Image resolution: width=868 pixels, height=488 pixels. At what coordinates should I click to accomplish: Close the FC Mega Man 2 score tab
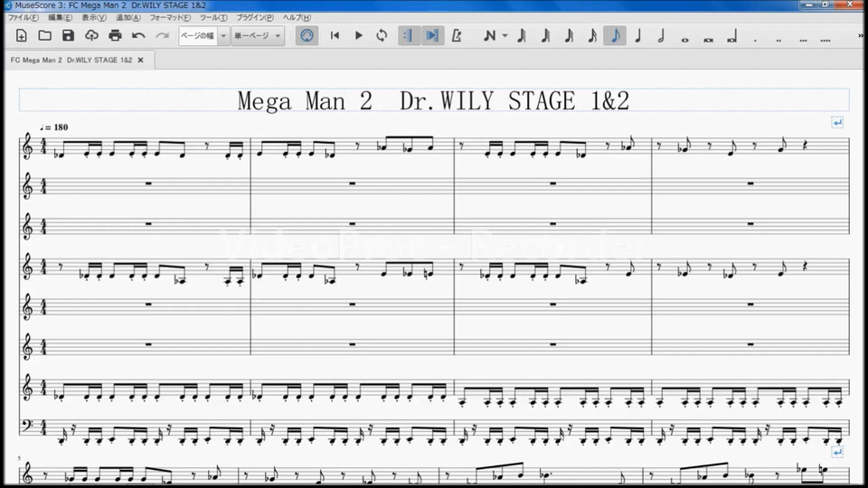pos(141,60)
